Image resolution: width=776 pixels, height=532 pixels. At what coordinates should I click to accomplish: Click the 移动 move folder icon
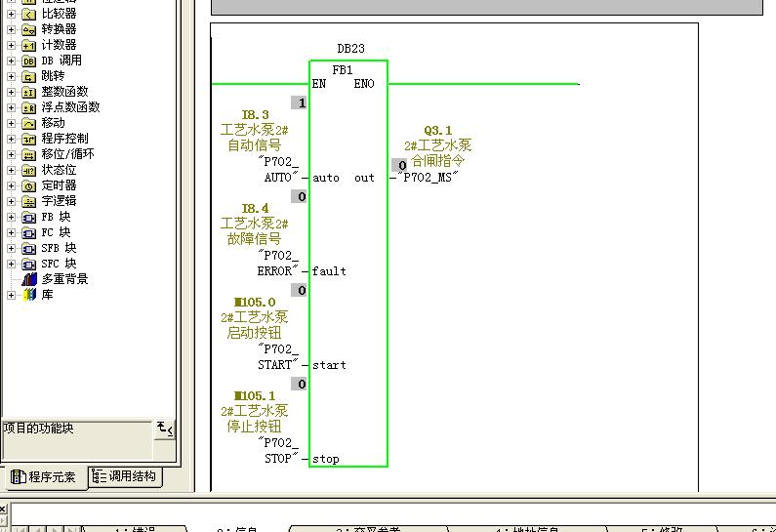click(28, 123)
